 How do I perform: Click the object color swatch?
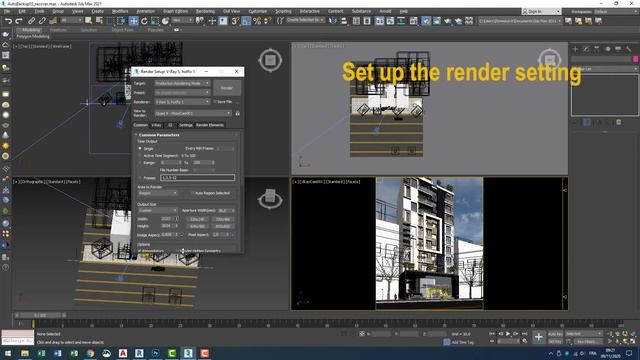pyautogui.click(x=635, y=59)
